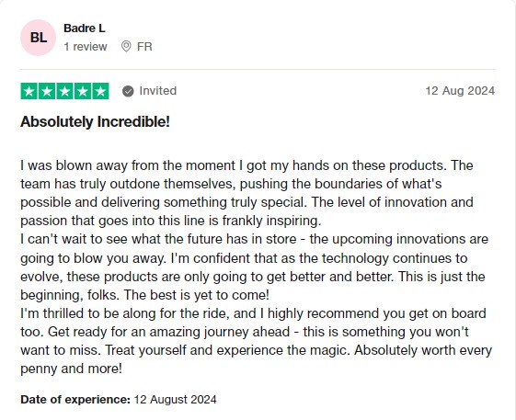Click the third green rating star
The width and height of the screenshot is (516, 420).
tap(64, 91)
